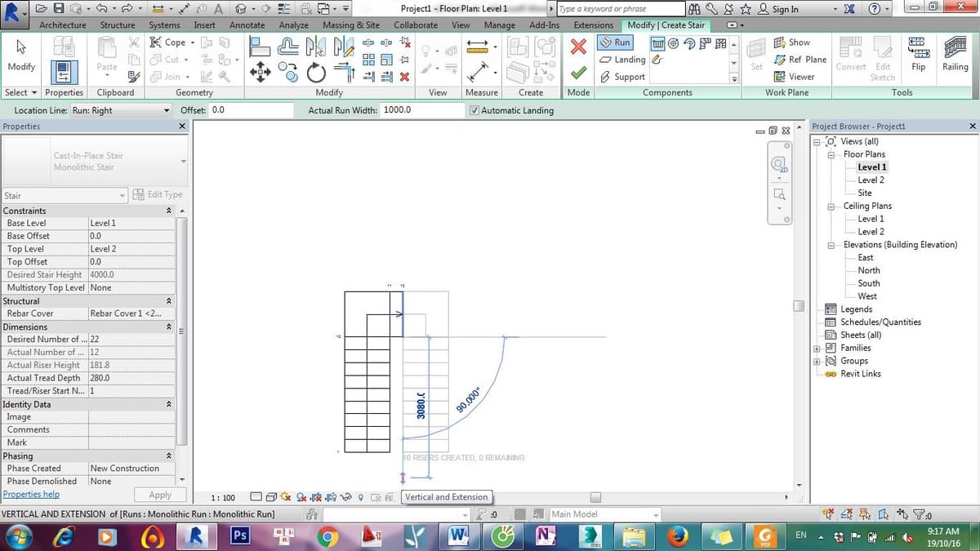This screenshot has height=551, width=980.
Task: Click the Offset value field
Action: pyautogui.click(x=249, y=109)
